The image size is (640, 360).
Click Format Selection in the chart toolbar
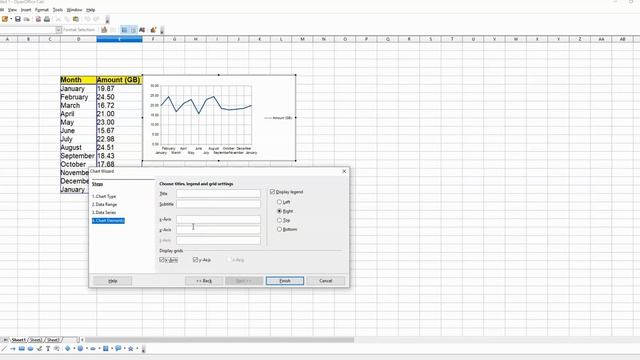pyautogui.click(x=79, y=30)
